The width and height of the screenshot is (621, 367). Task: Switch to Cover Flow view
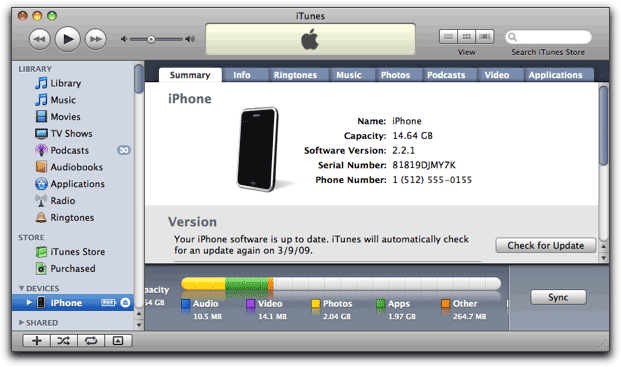[x=485, y=37]
